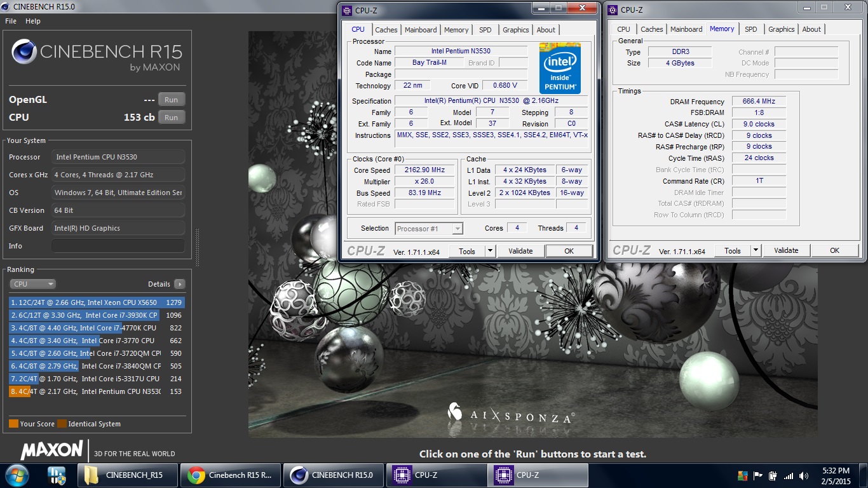Click the Intel Inside Pentium logo
The width and height of the screenshot is (868, 488).
560,68
